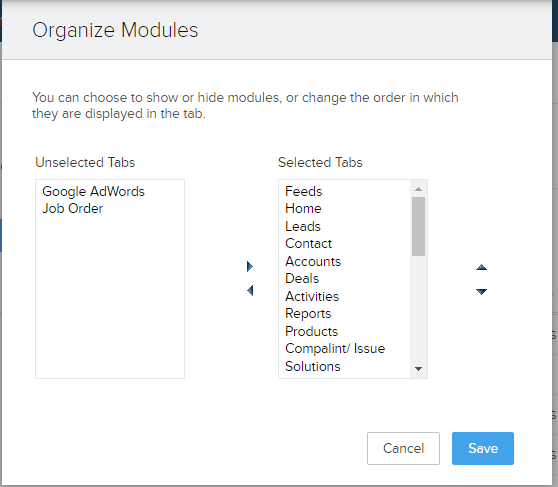
Task: Click the Selected Tabs scrollbar thumb
Action: coord(418,226)
